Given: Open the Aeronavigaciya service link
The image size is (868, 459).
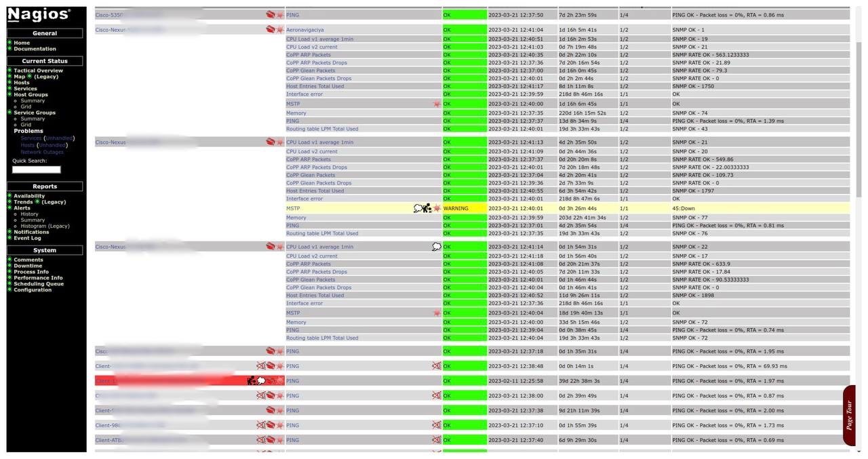Looking at the screenshot, I should pos(304,30).
